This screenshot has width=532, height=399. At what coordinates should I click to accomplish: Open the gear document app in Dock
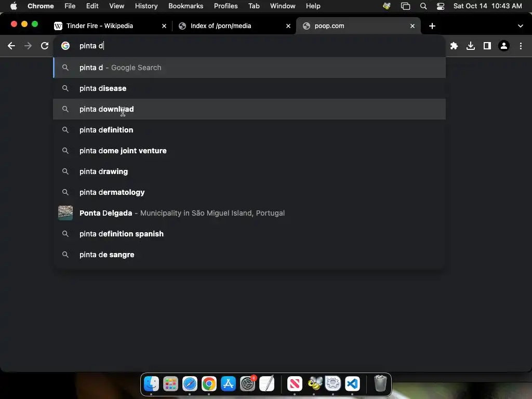[x=333, y=384]
